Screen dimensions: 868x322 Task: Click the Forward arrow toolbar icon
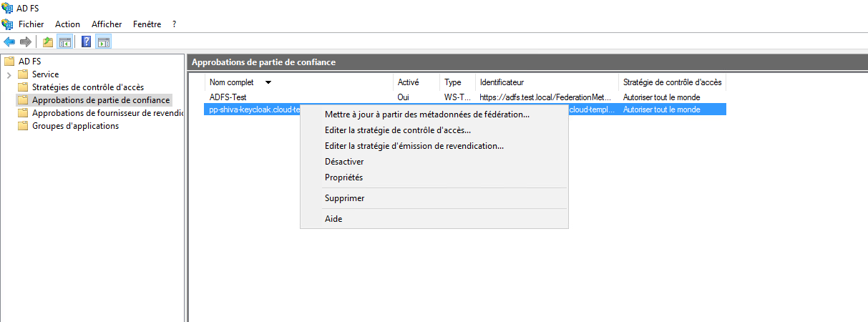click(x=25, y=42)
